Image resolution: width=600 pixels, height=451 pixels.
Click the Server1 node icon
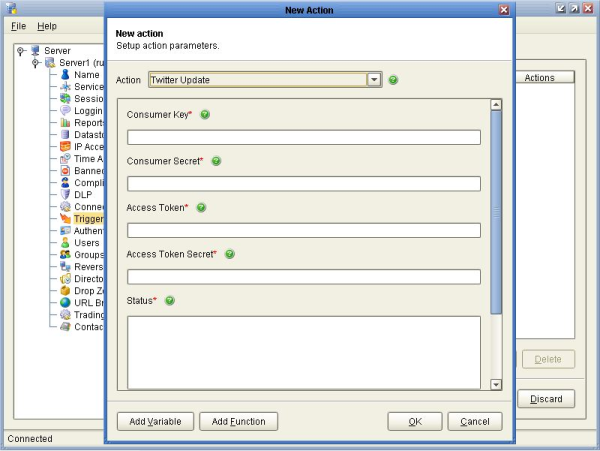(x=50, y=62)
